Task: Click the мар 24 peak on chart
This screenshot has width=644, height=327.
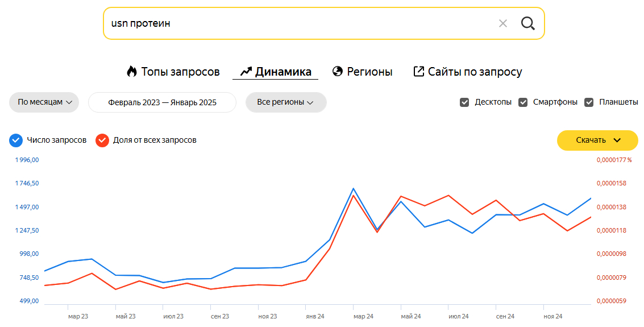Action: 353,189
